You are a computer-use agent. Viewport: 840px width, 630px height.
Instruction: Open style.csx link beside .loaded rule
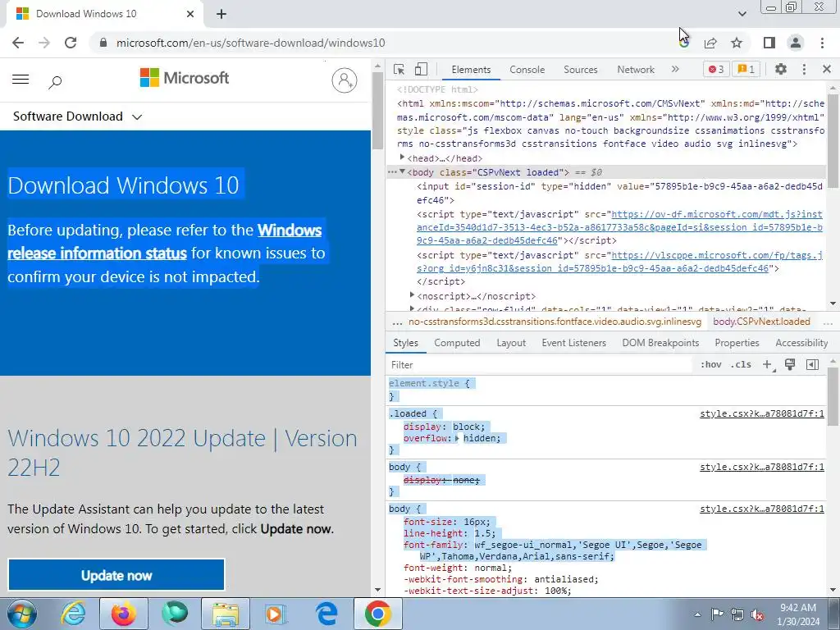click(762, 413)
